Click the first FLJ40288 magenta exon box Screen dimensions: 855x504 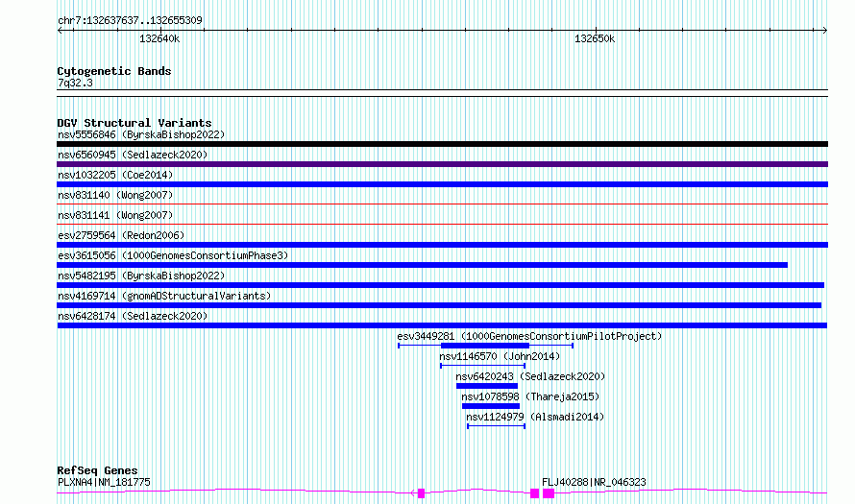coord(534,493)
